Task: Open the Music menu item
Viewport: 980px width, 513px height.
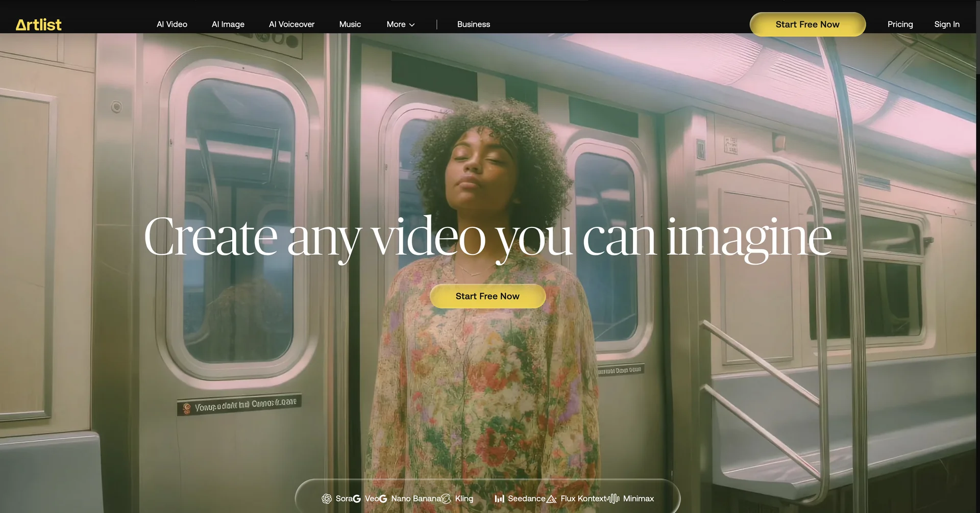Action: [x=350, y=24]
